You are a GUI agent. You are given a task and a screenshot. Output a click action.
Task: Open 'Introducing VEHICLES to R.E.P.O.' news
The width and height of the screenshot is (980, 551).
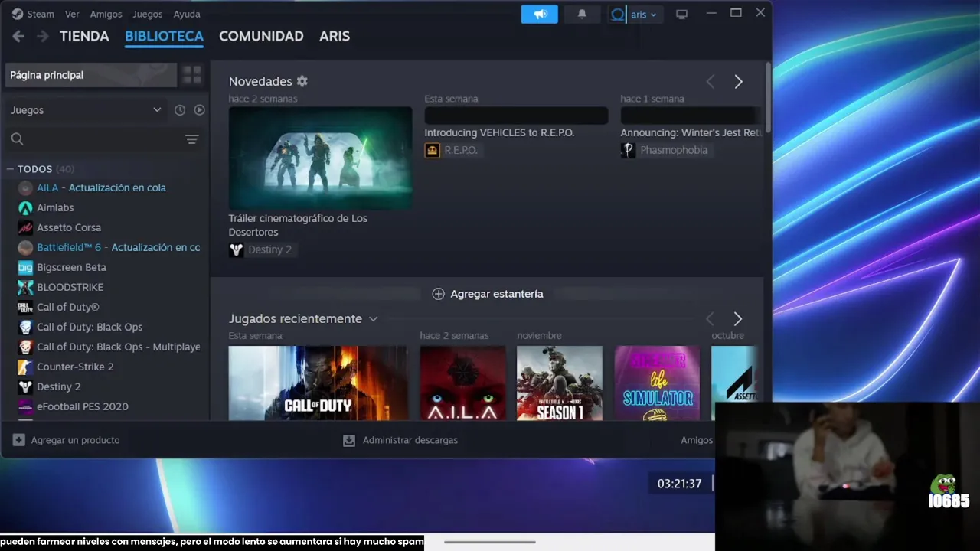coord(499,132)
